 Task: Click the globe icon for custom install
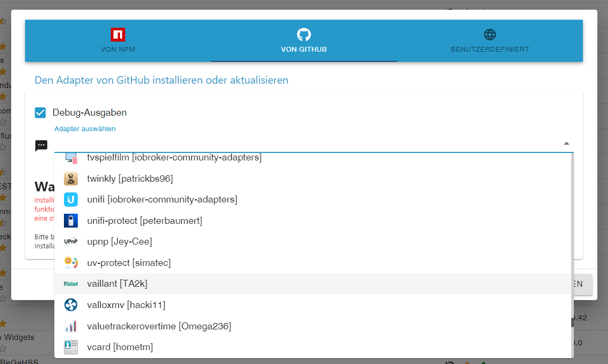[x=490, y=35]
